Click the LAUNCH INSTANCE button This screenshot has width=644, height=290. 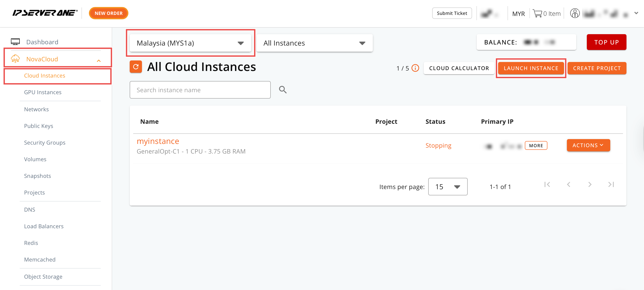pos(531,68)
